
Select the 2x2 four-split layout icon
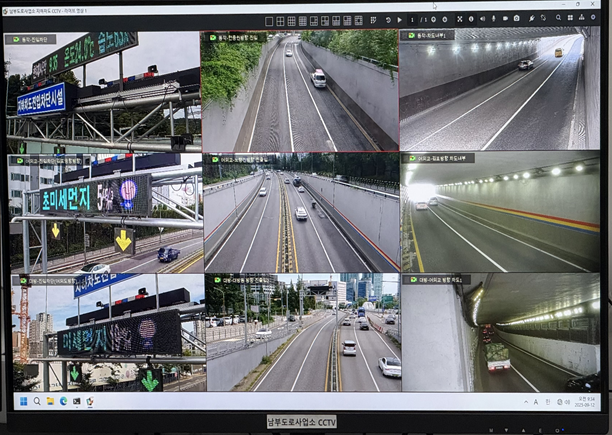click(x=279, y=20)
